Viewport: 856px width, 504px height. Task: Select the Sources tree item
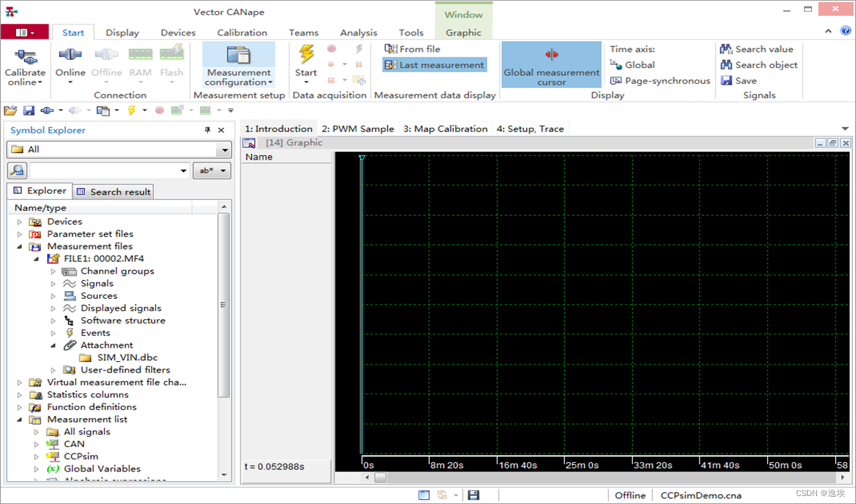pyautogui.click(x=99, y=295)
